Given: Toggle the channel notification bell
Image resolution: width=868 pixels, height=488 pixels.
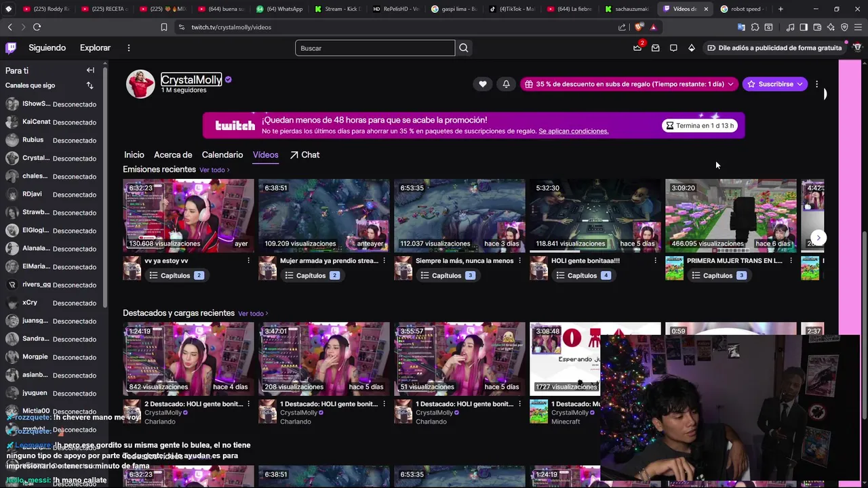Looking at the screenshot, I should click(x=506, y=84).
